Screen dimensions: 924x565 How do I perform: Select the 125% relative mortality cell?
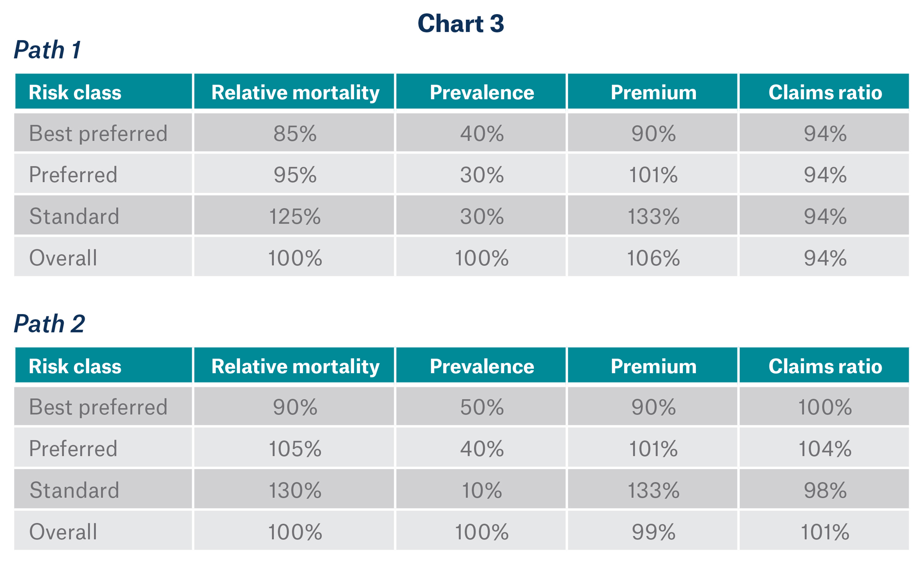(295, 217)
